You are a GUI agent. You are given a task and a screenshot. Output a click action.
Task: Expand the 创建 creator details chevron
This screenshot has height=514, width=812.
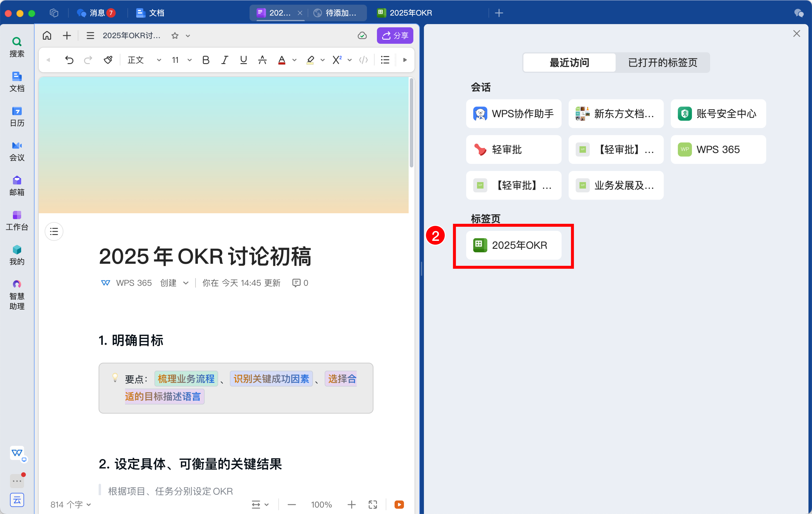(x=186, y=283)
